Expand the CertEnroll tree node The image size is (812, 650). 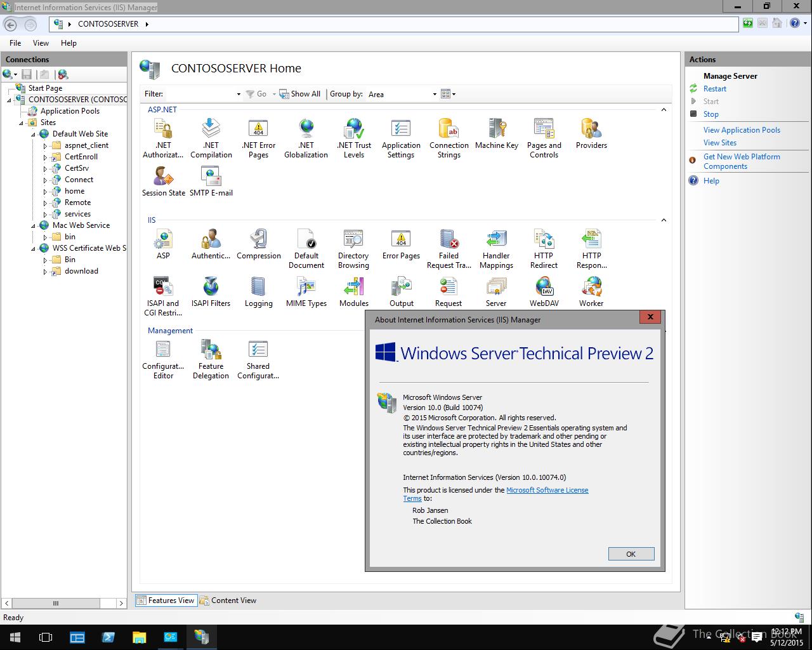click(x=45, y=157)
